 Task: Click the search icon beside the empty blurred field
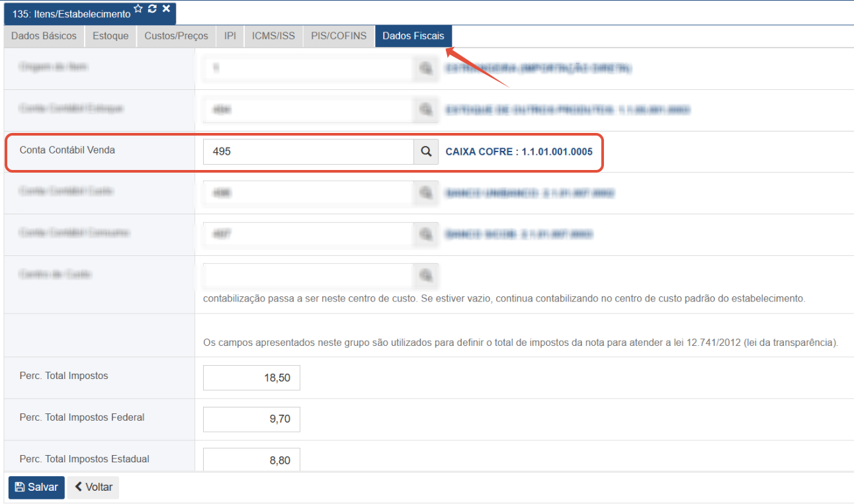coord(427,275)
